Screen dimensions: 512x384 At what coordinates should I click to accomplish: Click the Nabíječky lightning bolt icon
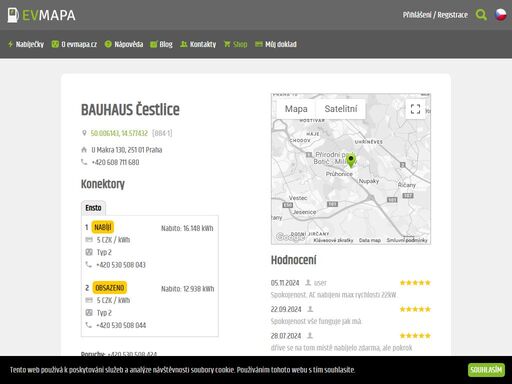(10, 44)
